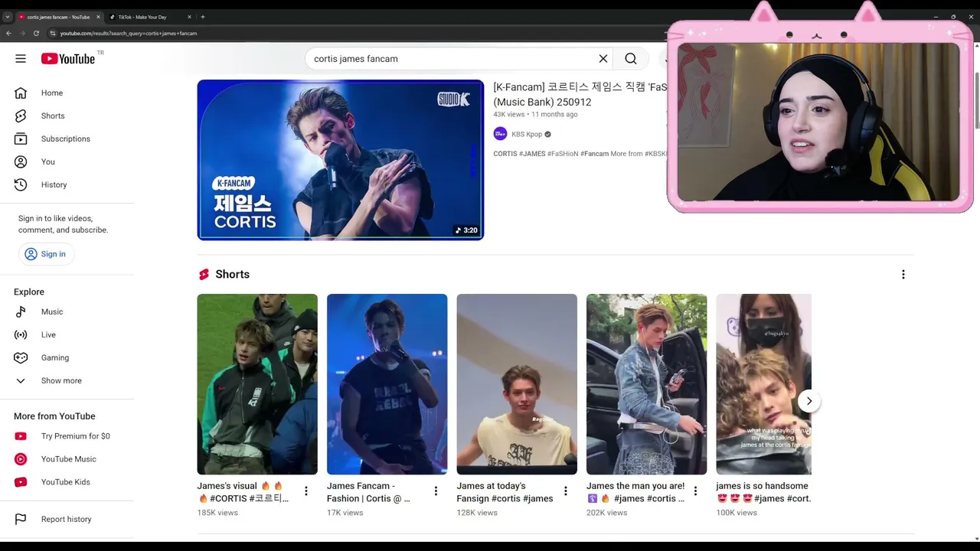Open YouTube Kids link

coord(67,482)
